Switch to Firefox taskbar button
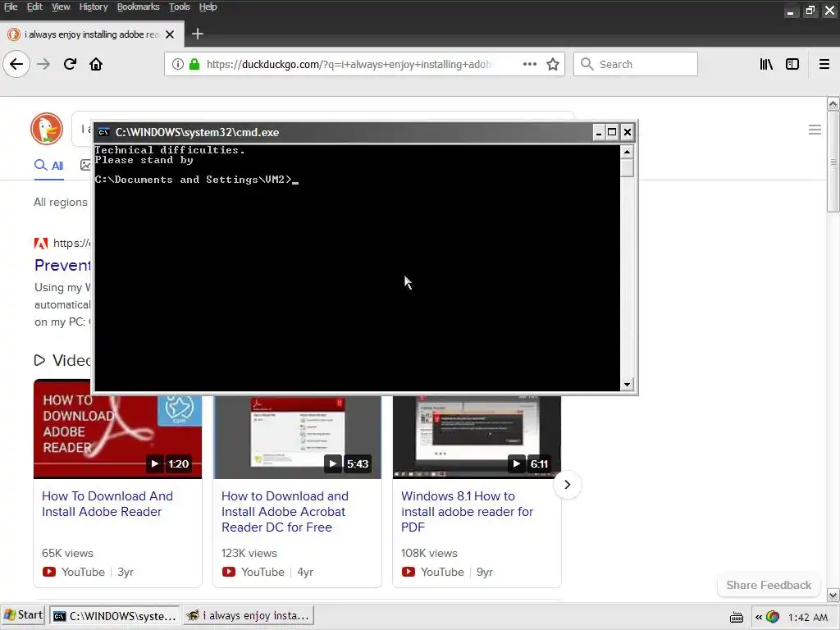Image resolution: width=840 pixels, height=630 pixels. pyautogui.click(x=248, y=615)
